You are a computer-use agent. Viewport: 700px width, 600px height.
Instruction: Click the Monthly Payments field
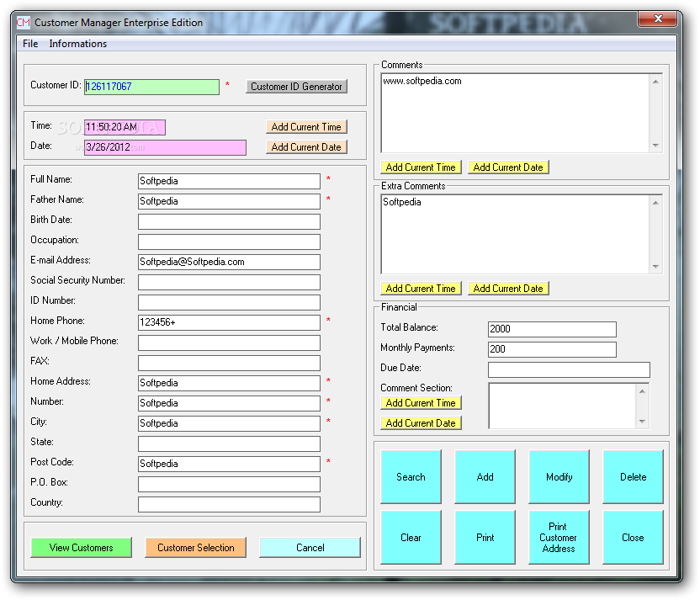tap(552, 349)
